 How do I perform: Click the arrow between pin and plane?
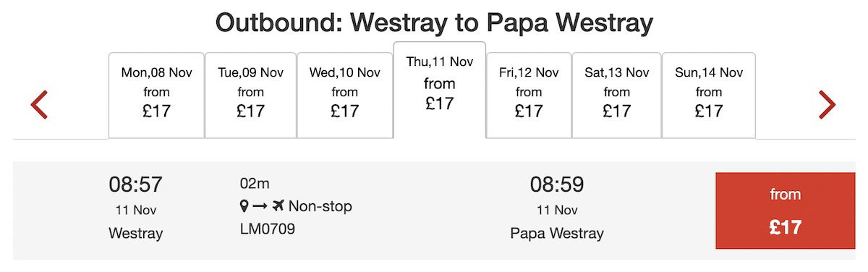(x=260, y=207)
